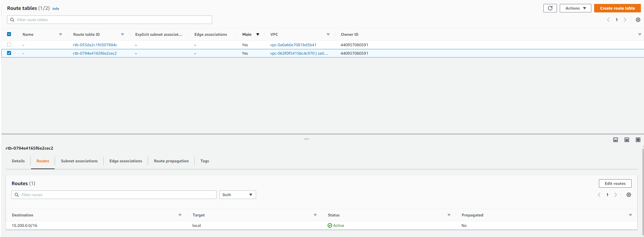The image size is (644, 237).
Task: Click the 10.200.0.0/16 destination cell
Action: pyautogui.click(x=25, y=225)
